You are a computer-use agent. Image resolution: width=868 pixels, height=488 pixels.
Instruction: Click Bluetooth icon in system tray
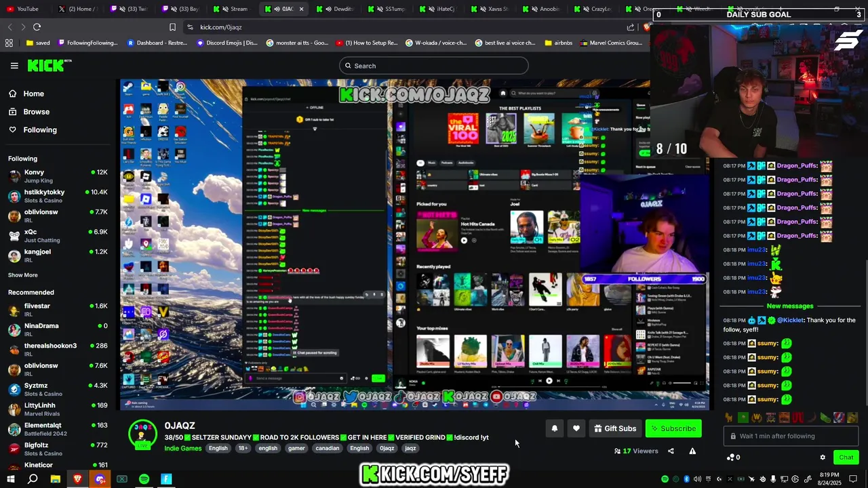coord(686,479)
